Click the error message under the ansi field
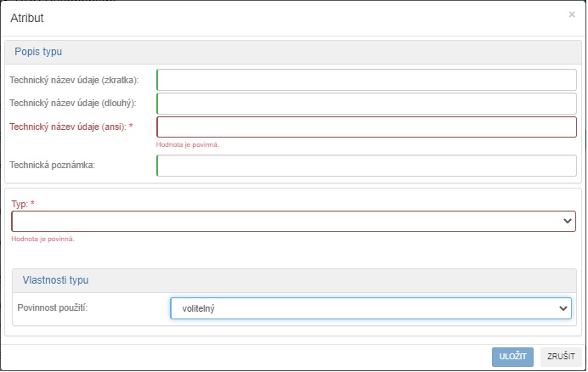This screenshot has width=588, height=372. tap(188, 145)
